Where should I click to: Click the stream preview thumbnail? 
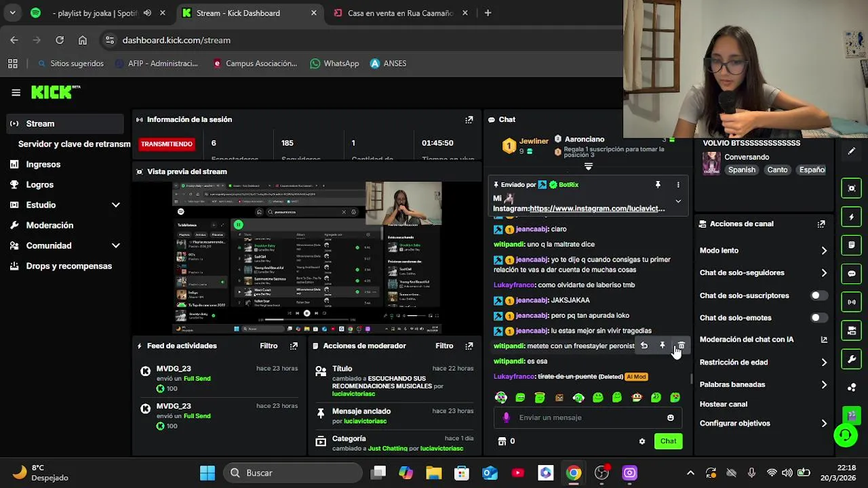307,258
